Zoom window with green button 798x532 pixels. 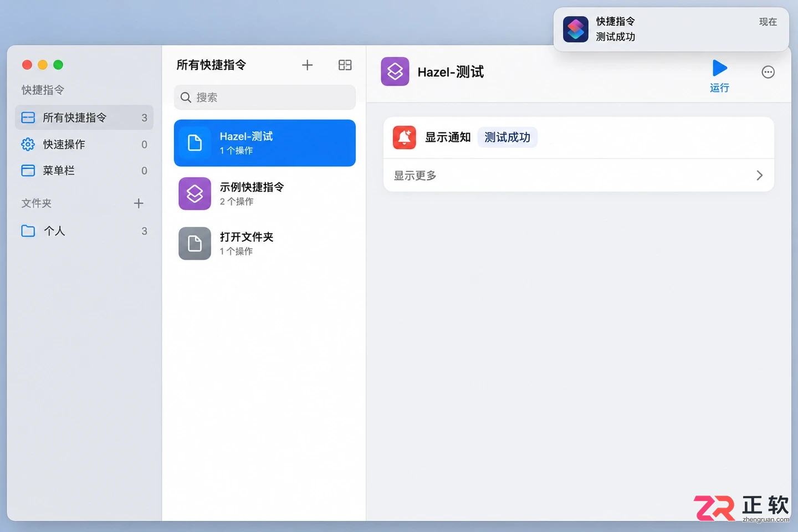58,65
